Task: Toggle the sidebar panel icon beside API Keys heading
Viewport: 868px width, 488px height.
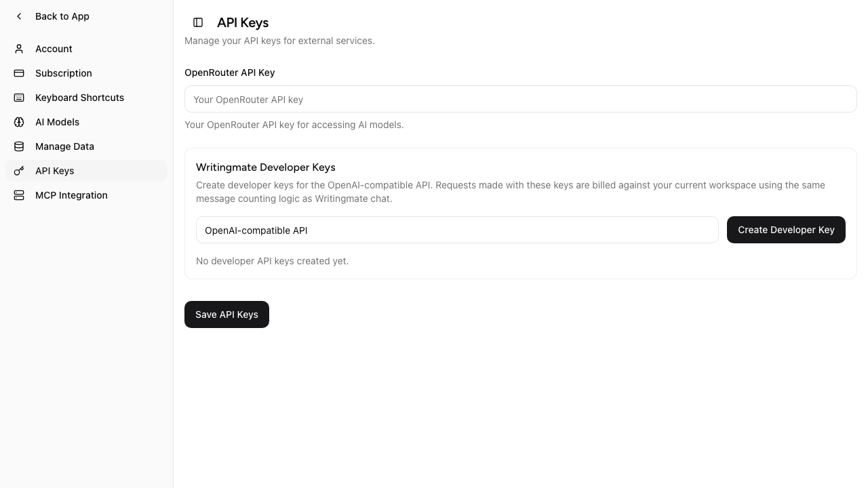Action: [198, 22]
